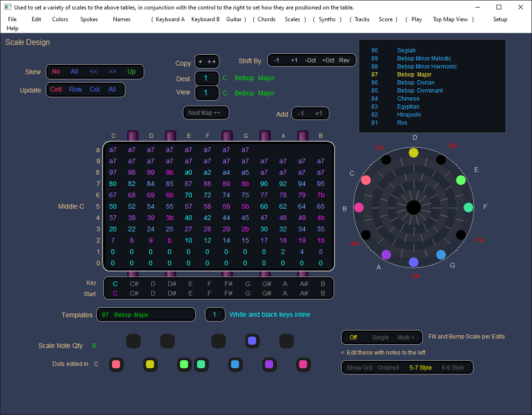Select the green E dot on the circle
The image size is (532, 415).
461,180
